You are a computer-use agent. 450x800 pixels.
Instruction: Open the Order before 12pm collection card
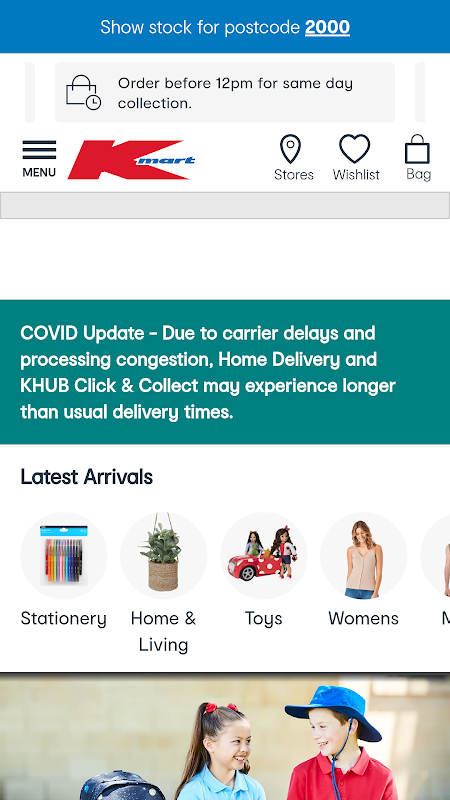tap(225, 92)
